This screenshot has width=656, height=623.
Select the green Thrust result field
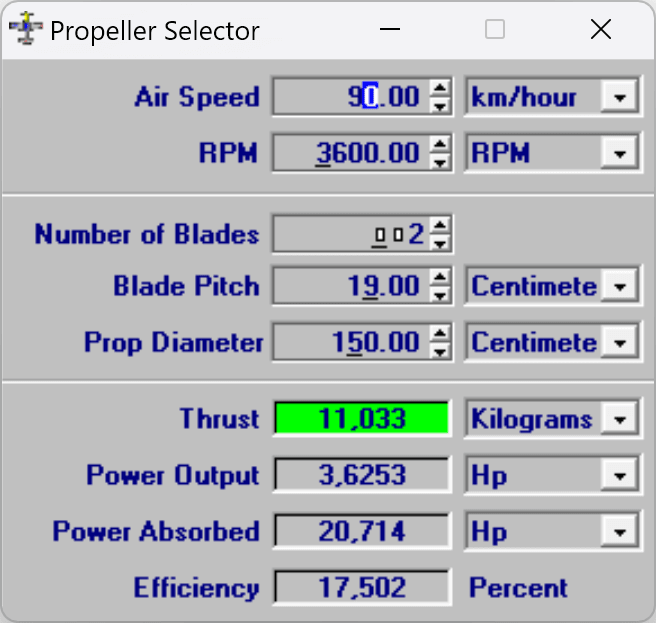[361, 419]
